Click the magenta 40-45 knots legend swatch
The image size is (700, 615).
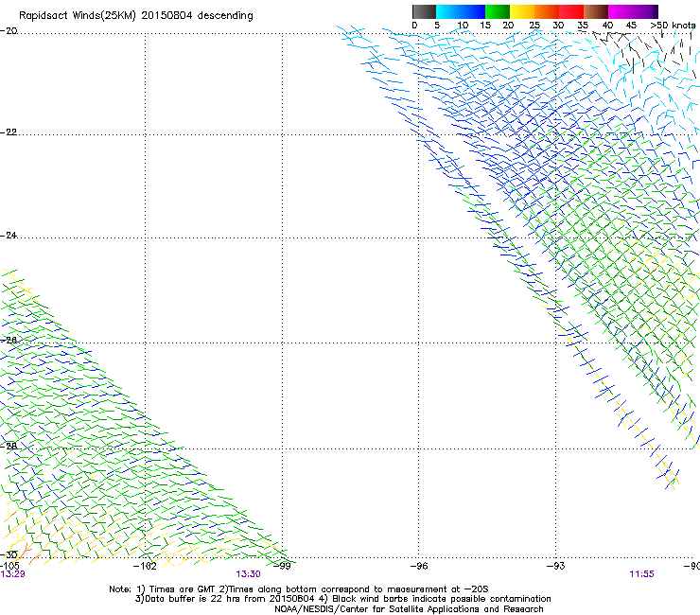(x=621, y=11)
